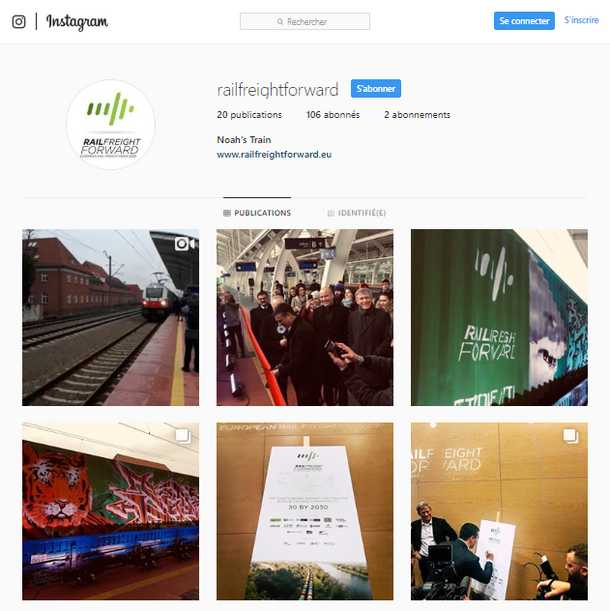Screen dimensions: 610x611
Task: Click the magnifier icon in the search box
Action: pos(280,22)
